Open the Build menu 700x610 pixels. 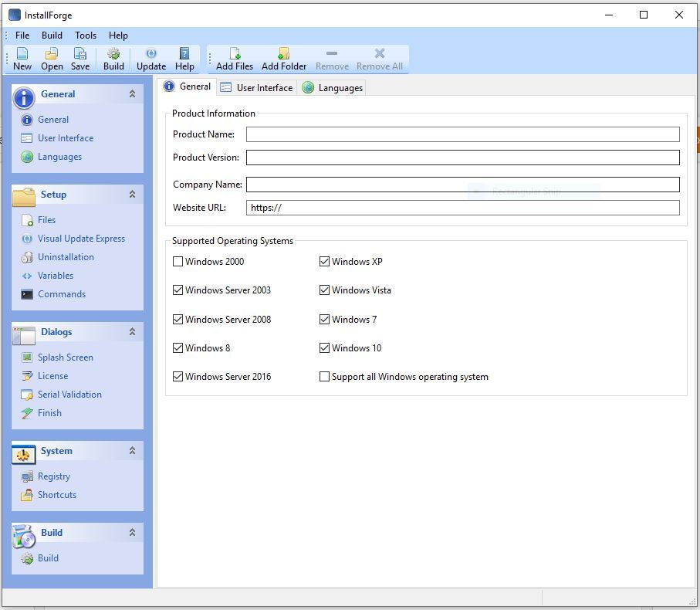(52, 36)
